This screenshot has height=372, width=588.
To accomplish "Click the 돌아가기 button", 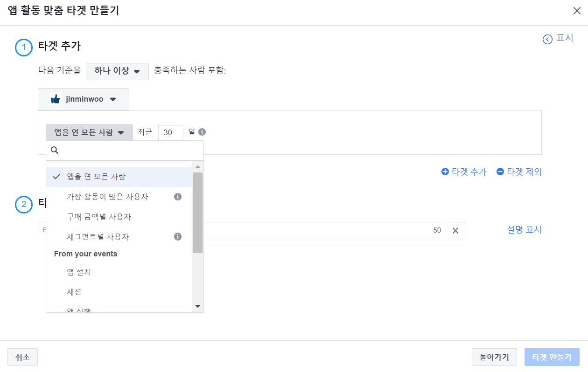I will click(x=494, y=357).
